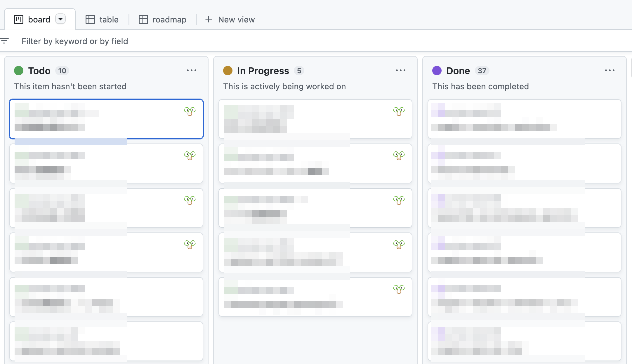Click the Todo item count badge
Screen dimensions: 632x364
point(62,71)
